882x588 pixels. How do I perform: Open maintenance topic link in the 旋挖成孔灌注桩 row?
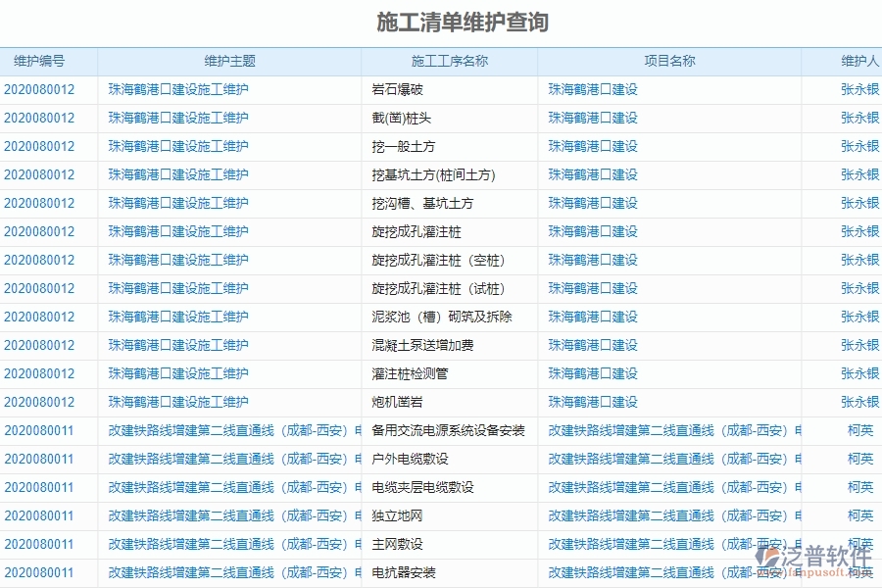tap(177, 232)
